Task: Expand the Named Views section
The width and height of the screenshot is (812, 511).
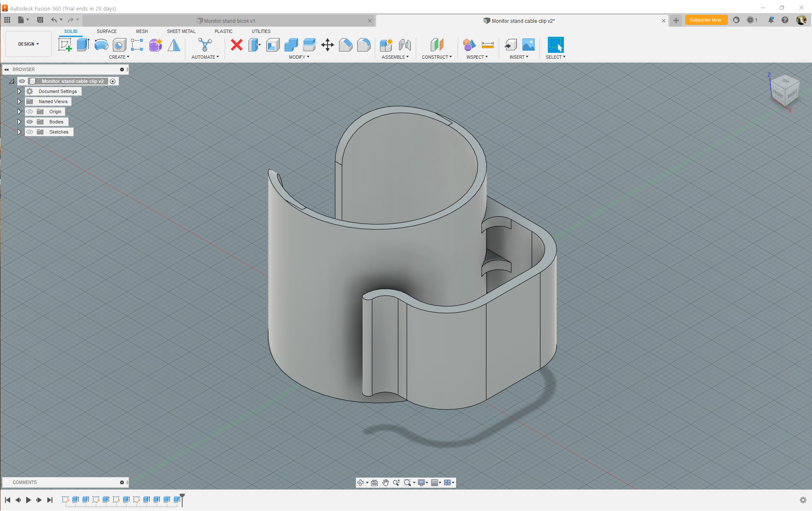Action: pos(19,101)
